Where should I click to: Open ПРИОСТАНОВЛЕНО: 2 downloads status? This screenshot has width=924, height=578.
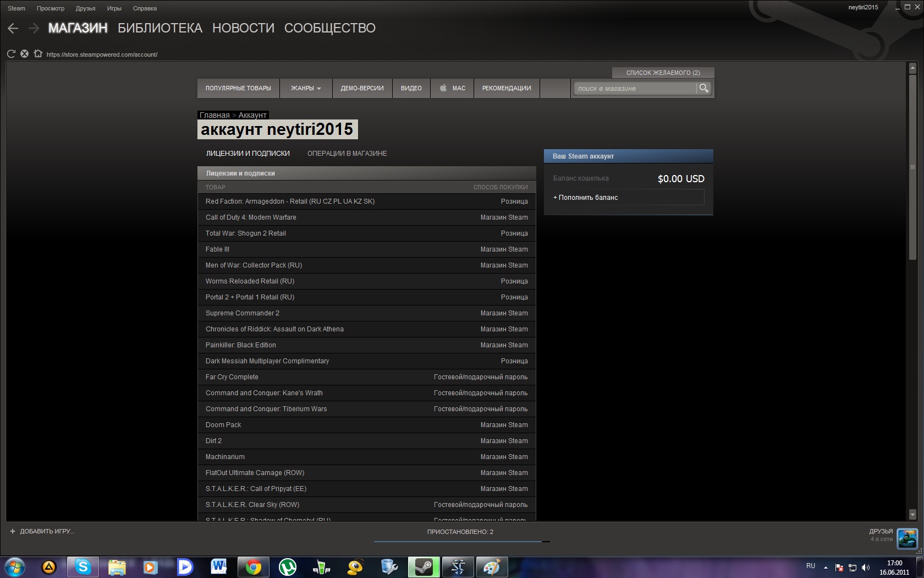tap(460, 532)
